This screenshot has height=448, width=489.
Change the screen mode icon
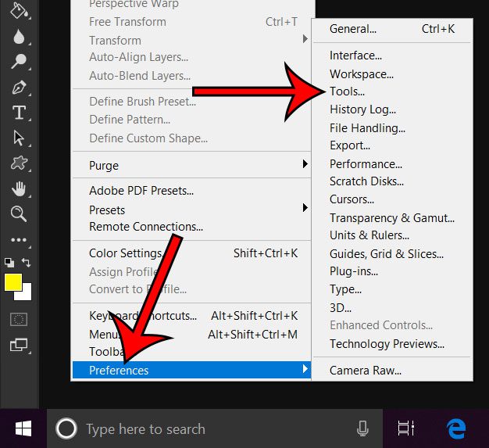coord(19,345)
